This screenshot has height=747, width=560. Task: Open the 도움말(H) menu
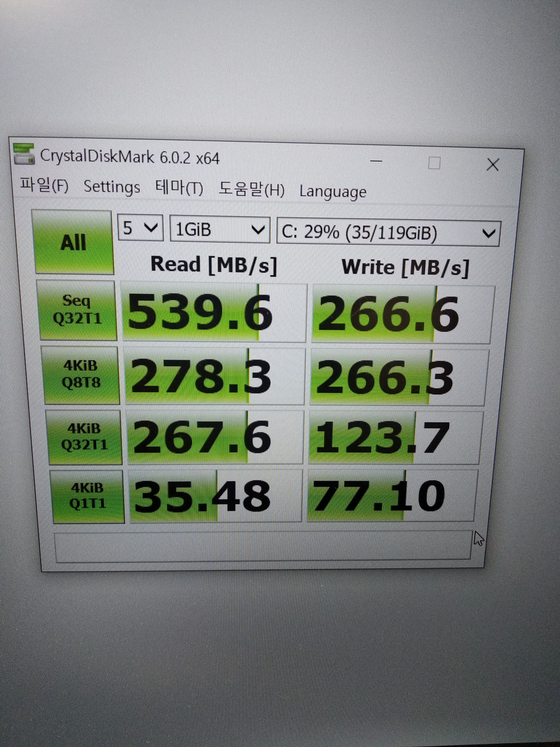(x=251, y=190)
